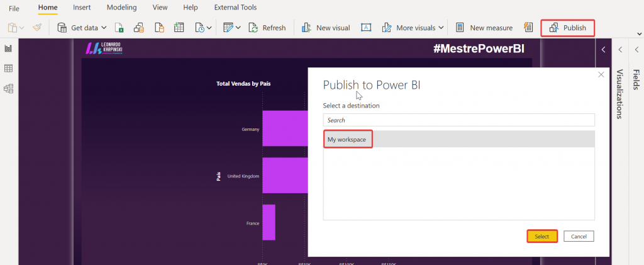Click the Excel workbook import icon
The image size is (644, 265).
pos(119,28)
